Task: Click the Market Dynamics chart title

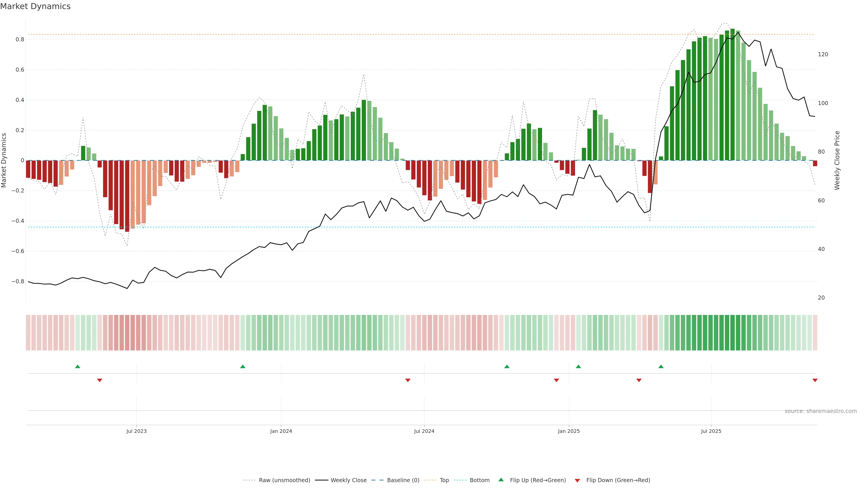Action: [x=35, y=6]
